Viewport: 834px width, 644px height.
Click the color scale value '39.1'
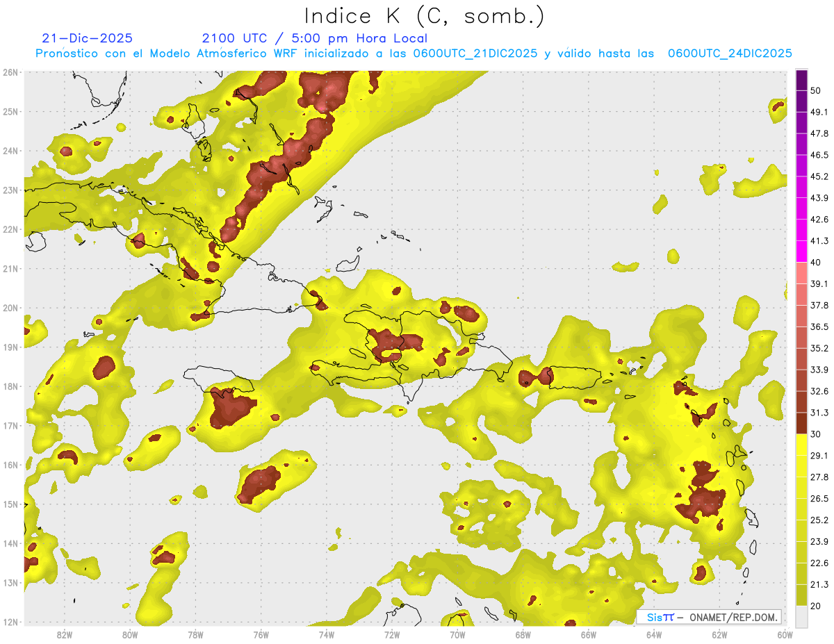click(x=819, y=284)
